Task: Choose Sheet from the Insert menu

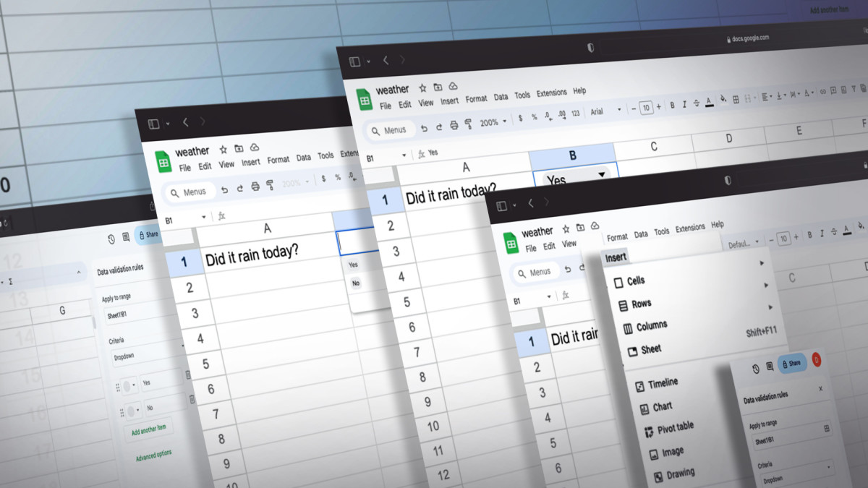Action: pos(645,350)
